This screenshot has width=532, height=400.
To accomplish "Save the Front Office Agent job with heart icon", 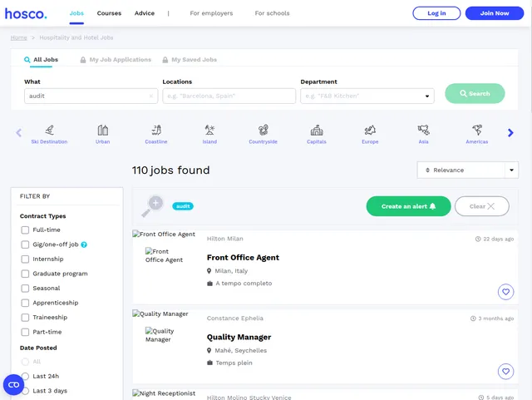I will click(x=505, y=292).
